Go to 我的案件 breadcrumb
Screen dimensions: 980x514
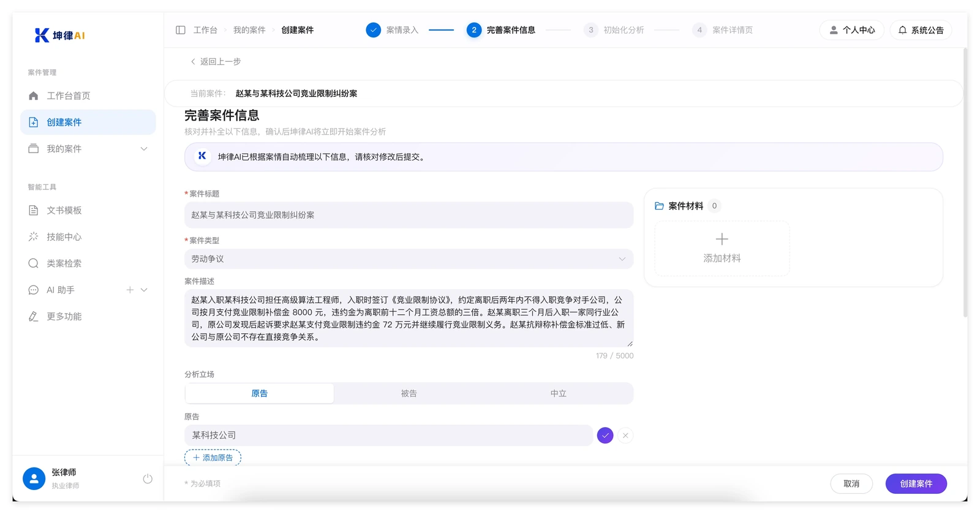(x=249, y=30)
